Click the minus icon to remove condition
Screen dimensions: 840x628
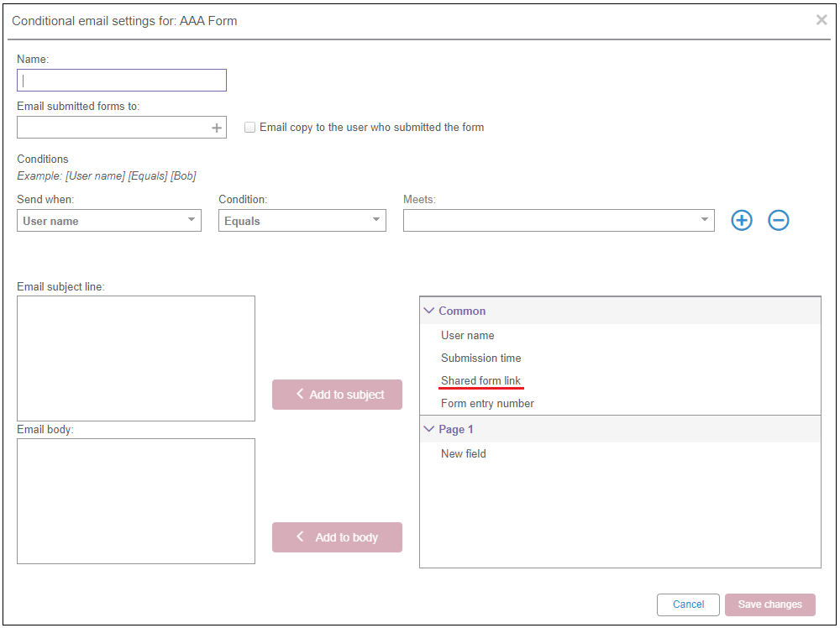(779, 221)
